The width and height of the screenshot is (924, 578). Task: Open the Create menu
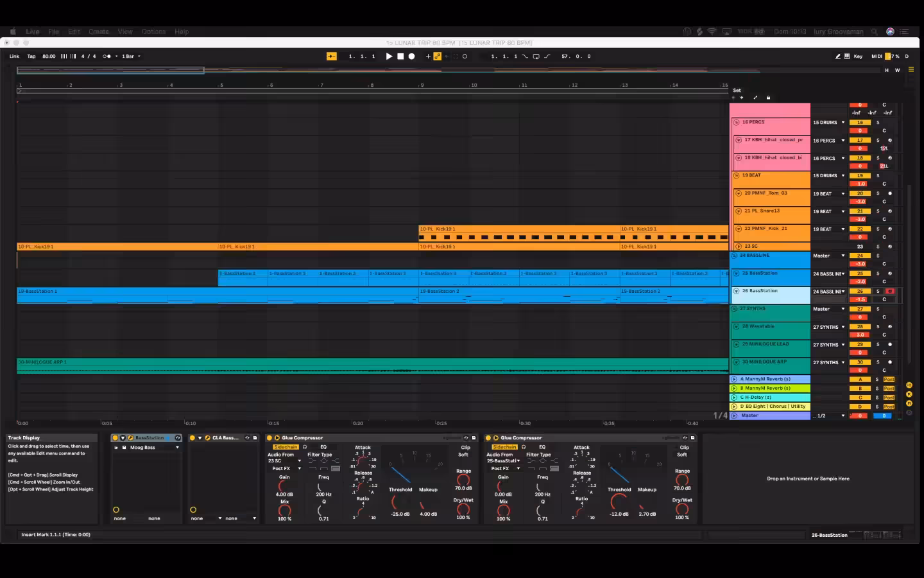click(x=99, y=31)
